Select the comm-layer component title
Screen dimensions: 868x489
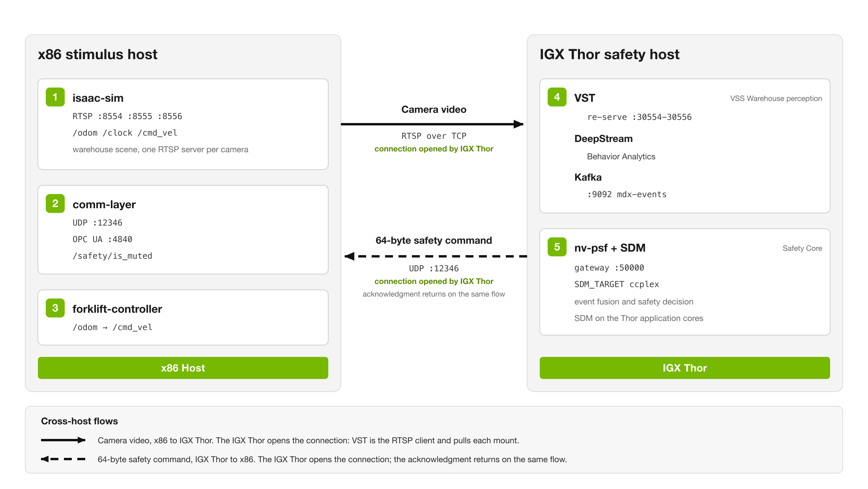click(x=104, y=205)
